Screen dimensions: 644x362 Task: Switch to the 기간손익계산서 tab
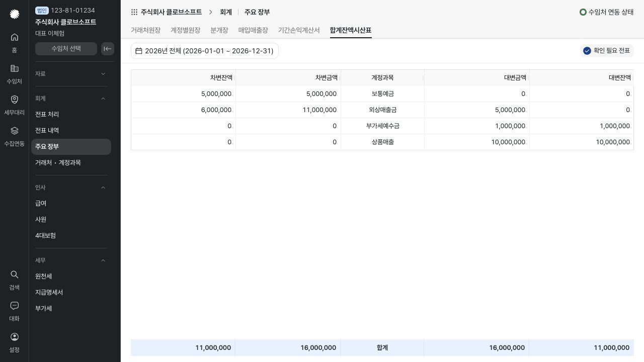click(299, 30)
